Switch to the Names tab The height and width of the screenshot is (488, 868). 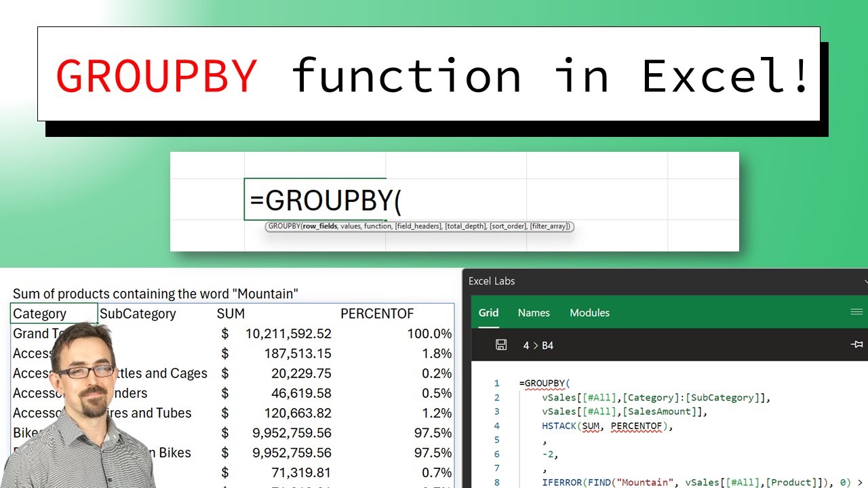tap(534, 312)
